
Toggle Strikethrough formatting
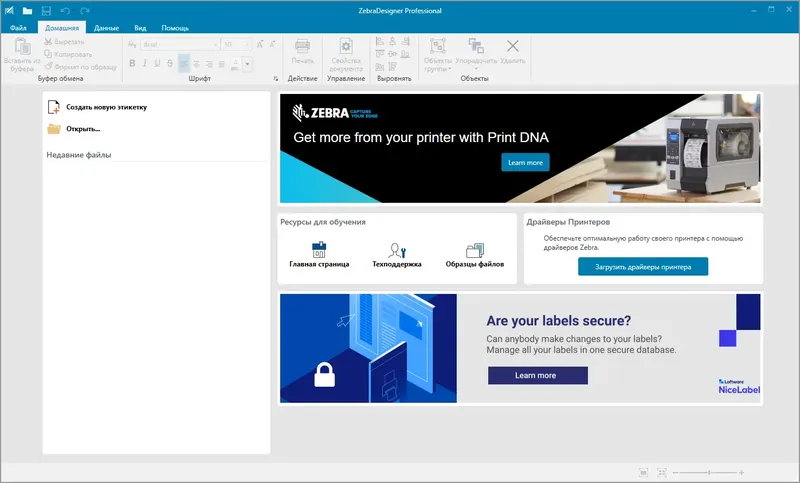pyautogui.click(x=170, y=63)
